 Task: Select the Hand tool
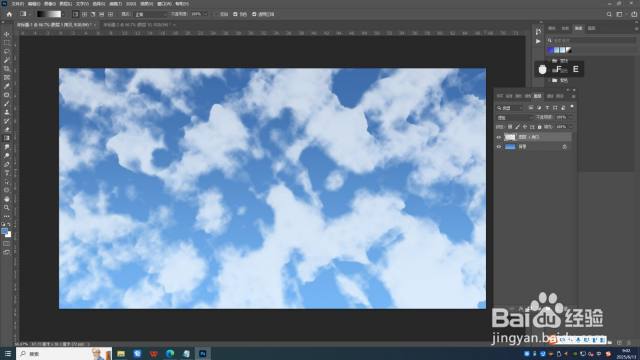tap(7, 199)
